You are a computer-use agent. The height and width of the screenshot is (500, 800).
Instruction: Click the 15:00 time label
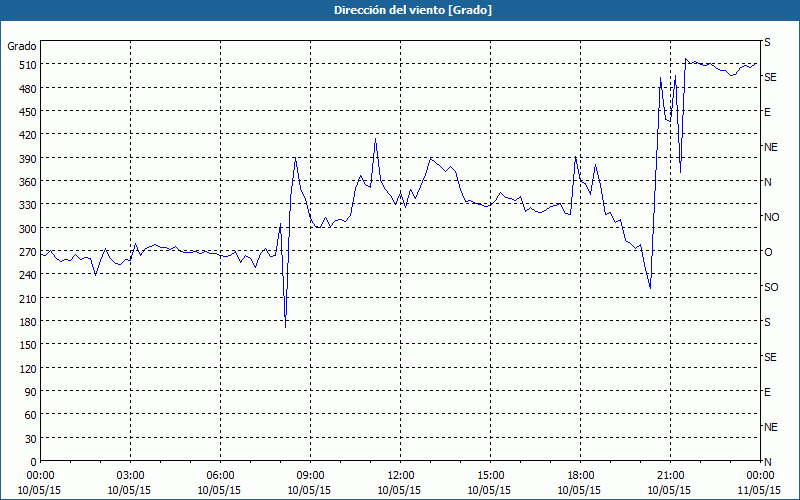[x=489, y=476]
